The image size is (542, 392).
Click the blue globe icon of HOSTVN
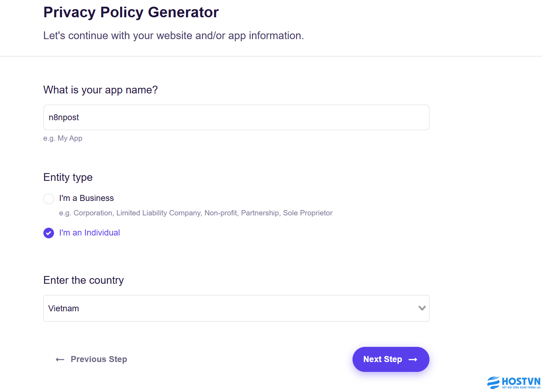(493, 382)
